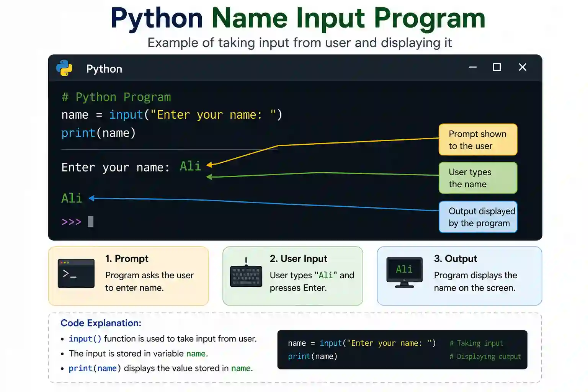Click the input line in the small code snippet
This screenshot has width=588, height=392.
tap(362, 343)
